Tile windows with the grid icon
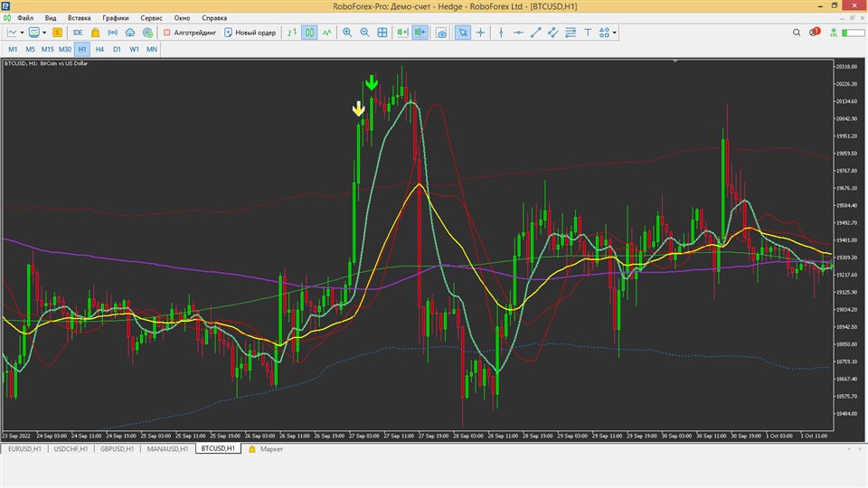Viewport: 868px width, 488px height. click(x=382, y=33)
